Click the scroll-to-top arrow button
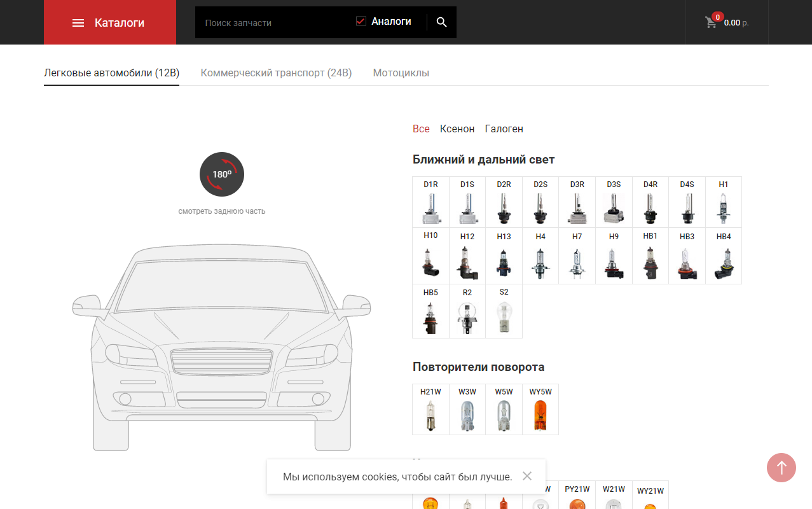Screen dimensions: 812x509 click(x=781, y=468)
